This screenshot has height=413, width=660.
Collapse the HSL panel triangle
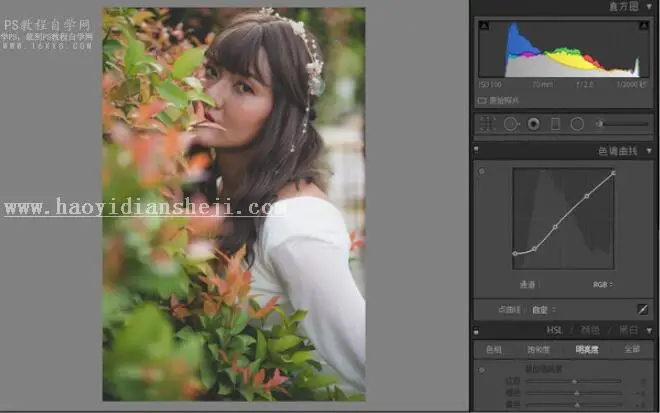click(x=649, y=331)
